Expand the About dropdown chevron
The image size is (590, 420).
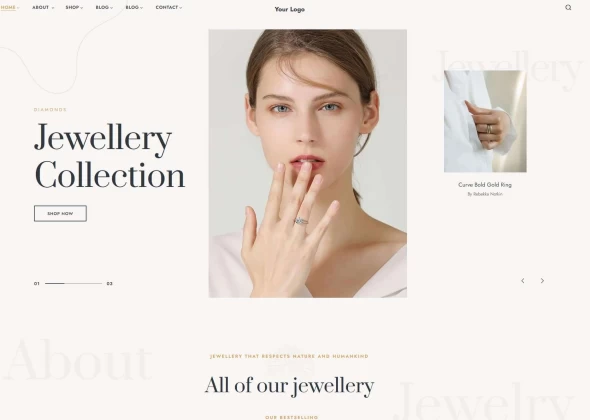click(x=53, y=8)
